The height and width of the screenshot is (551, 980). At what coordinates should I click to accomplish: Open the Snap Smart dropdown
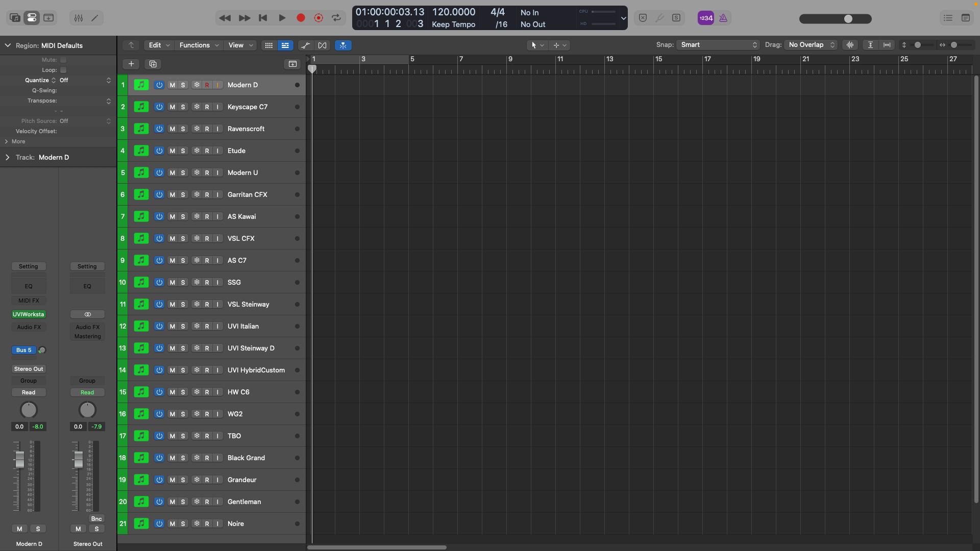(x=718, y=45)
